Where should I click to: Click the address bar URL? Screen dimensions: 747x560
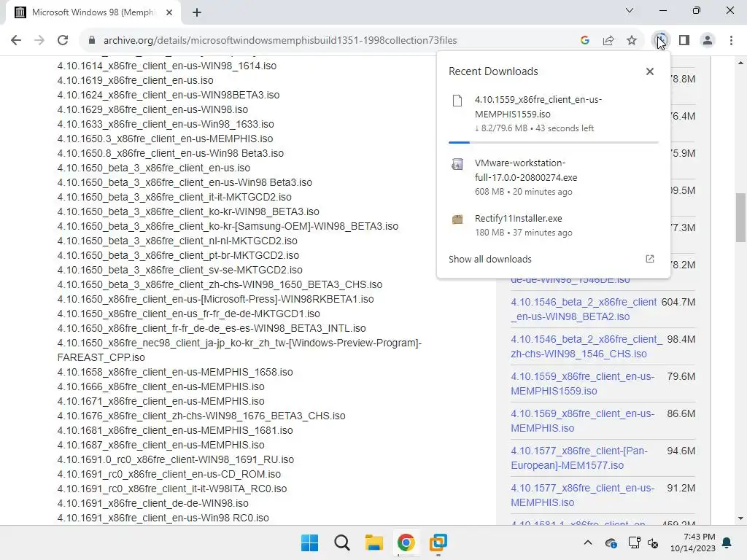(x=280, y=41)
